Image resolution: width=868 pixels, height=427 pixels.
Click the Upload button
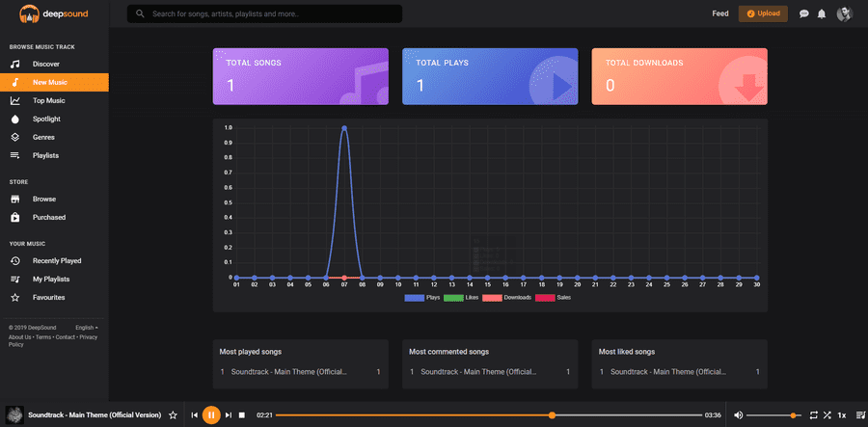tap(763, 13)
